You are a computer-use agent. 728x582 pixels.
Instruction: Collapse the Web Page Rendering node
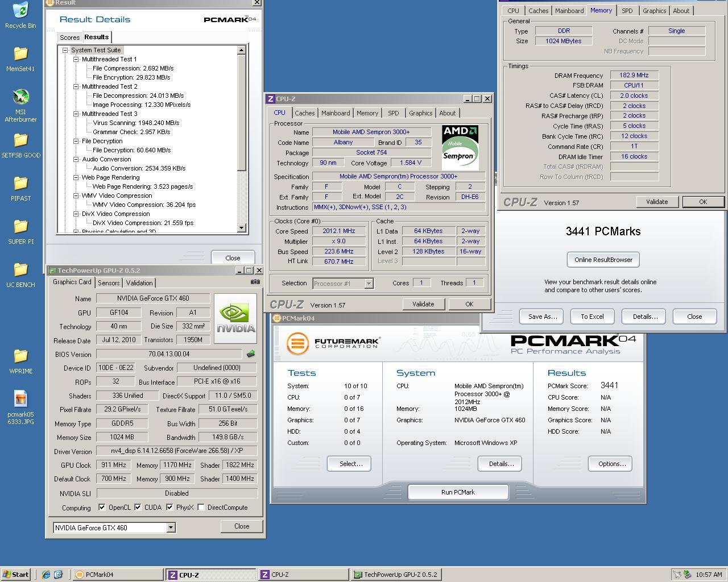[x=76, y=177]
